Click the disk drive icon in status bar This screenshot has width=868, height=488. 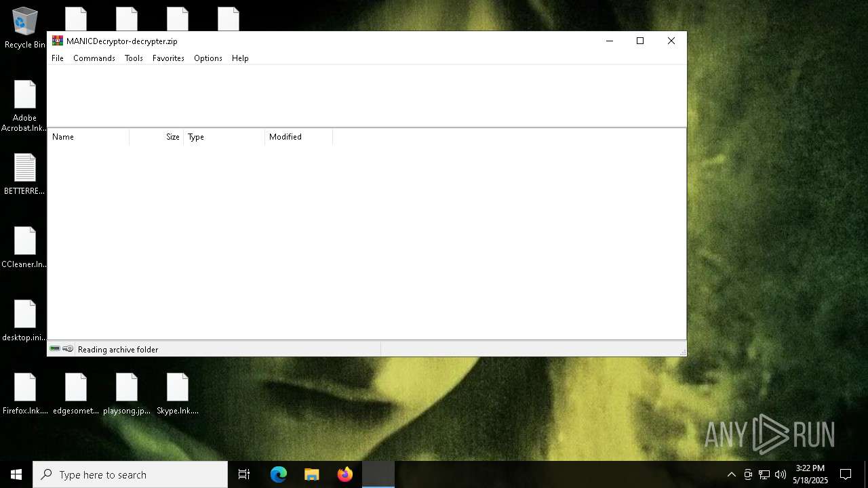pos(55,349)
